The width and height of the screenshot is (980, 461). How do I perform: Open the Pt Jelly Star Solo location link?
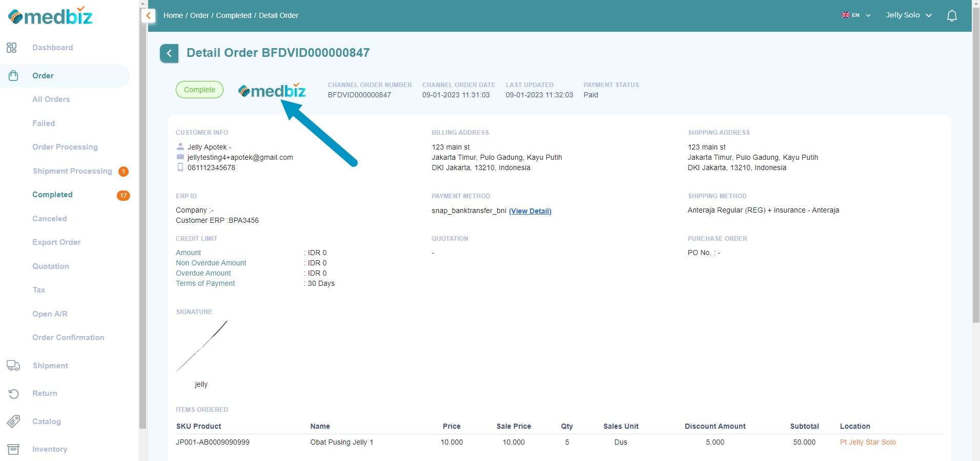point(867,442)
